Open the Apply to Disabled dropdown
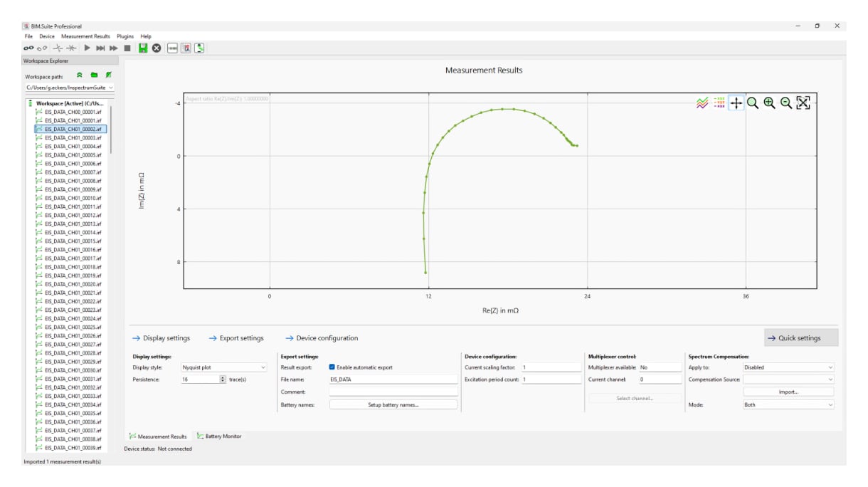The width and height of the screenshot is (868, 487). coord(788,367)
